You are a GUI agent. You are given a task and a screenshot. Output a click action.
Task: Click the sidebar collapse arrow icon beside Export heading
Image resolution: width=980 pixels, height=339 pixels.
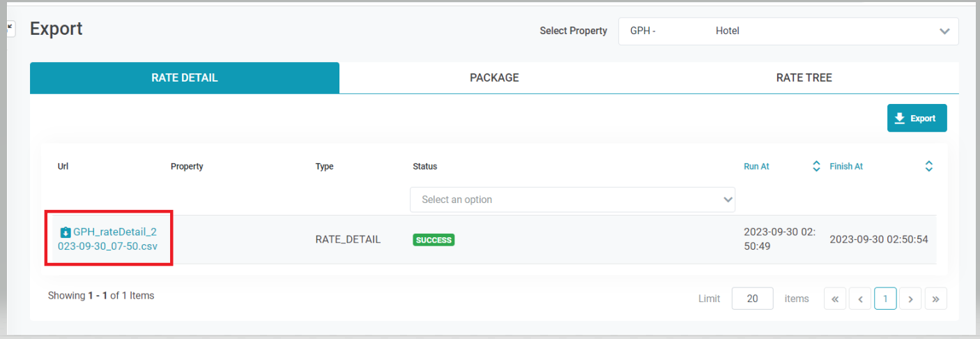pos(10,29)
